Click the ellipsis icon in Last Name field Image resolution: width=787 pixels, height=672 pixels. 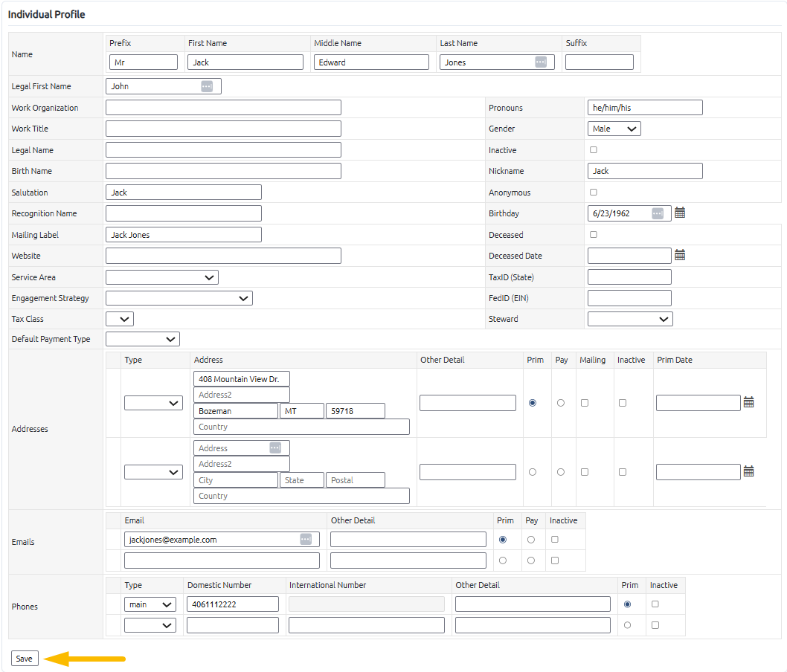click(541, 62)
